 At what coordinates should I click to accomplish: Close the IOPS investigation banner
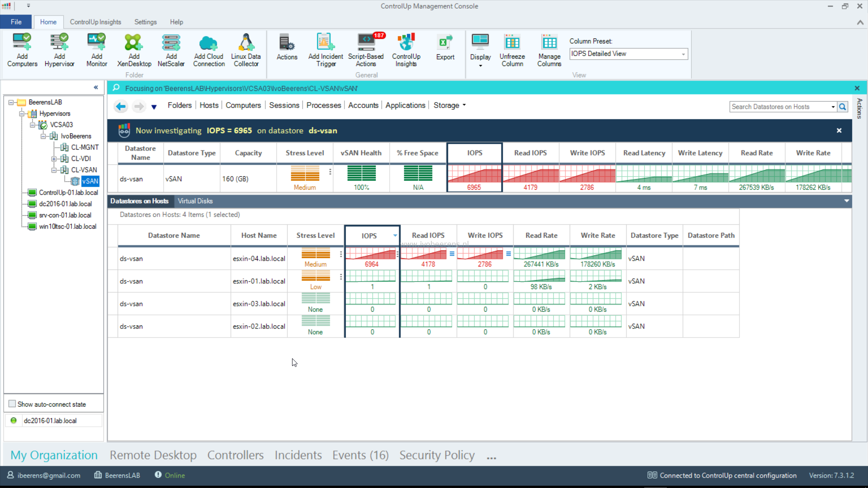tap(839, 131)
